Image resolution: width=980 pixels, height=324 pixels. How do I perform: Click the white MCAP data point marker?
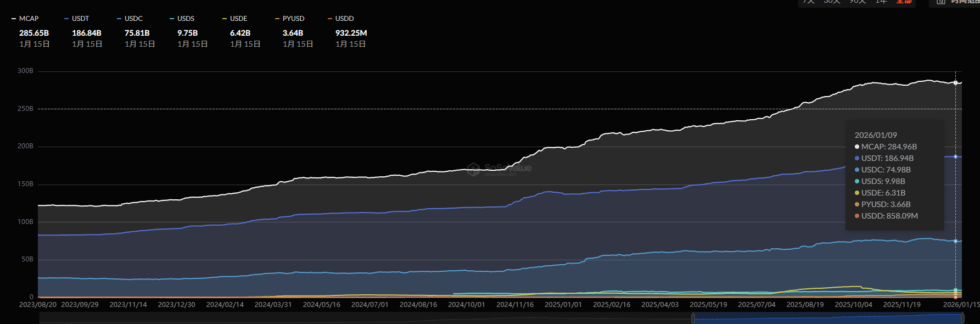coord(955,83)
